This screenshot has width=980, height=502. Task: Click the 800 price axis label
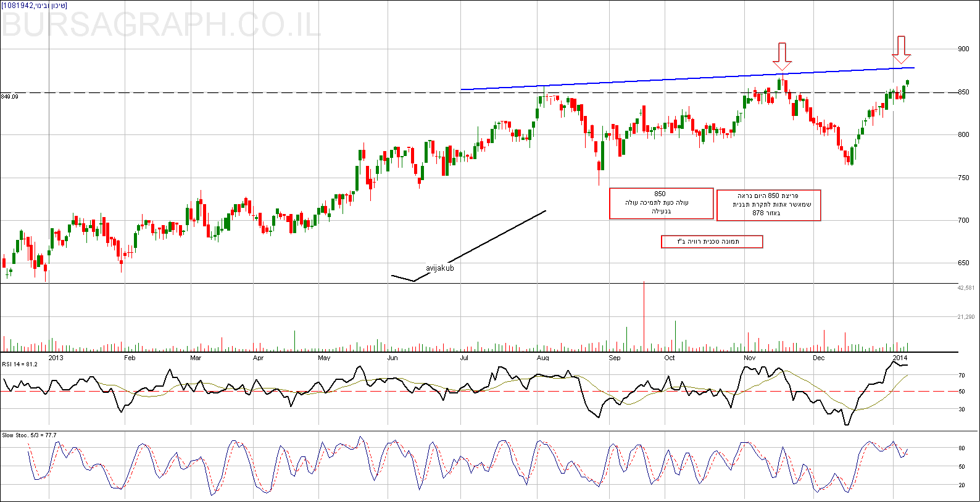pyautogui.click(x=963, y=135)
